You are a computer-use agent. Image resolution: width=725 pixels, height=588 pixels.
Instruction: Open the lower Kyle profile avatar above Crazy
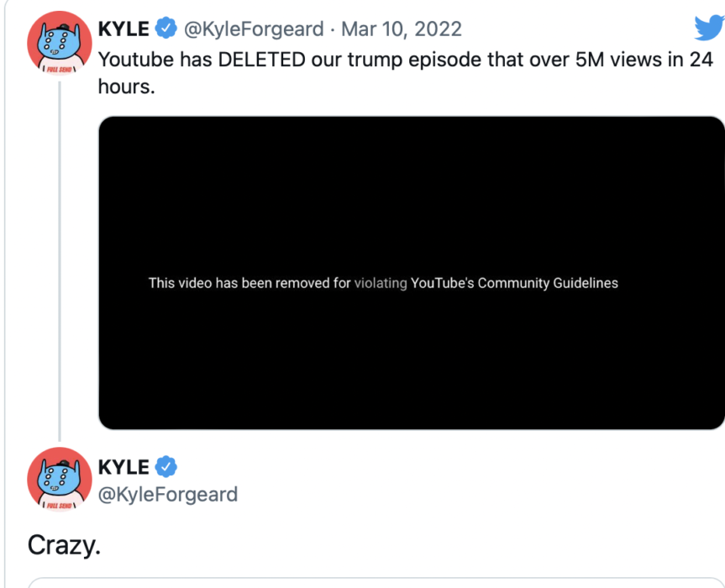pos(59,480)
